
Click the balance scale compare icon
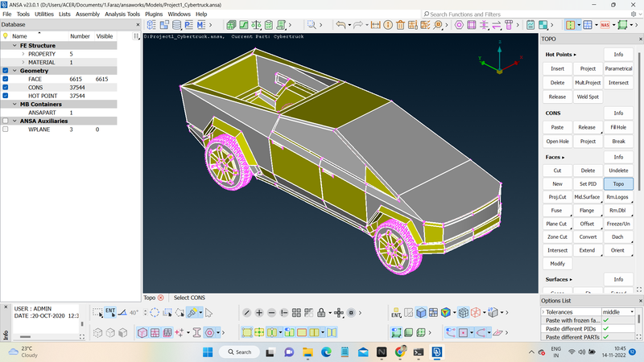tap(256, 25)
